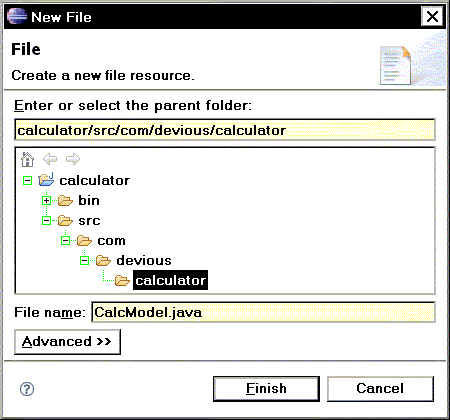
Task: Click the Finish button
Action: 266,389
